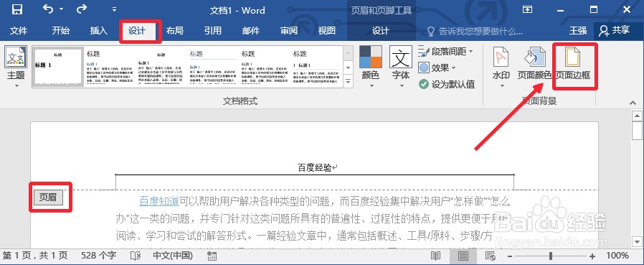Switch to the 视图 tab
644x265 pixels.
click(x=327, y=31)
